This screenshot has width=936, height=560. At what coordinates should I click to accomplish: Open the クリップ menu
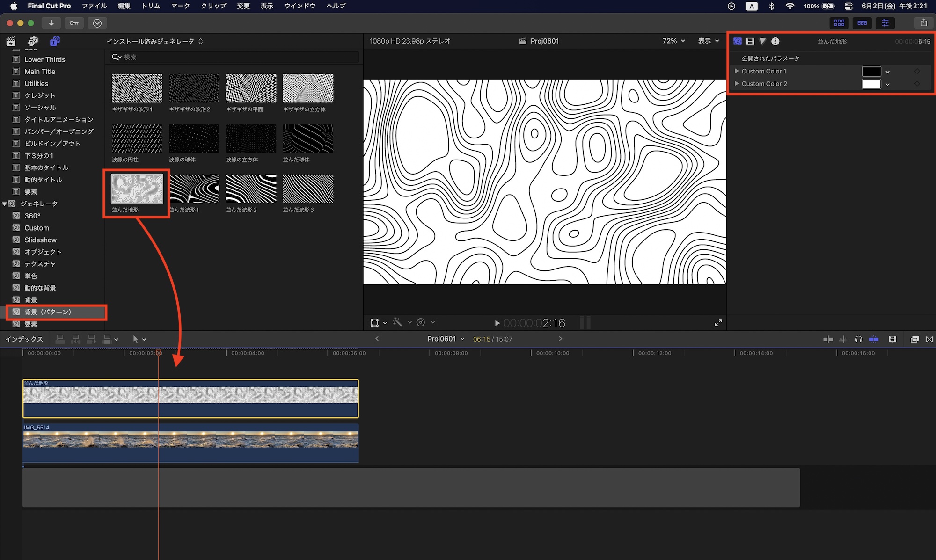tap(213, 6)
